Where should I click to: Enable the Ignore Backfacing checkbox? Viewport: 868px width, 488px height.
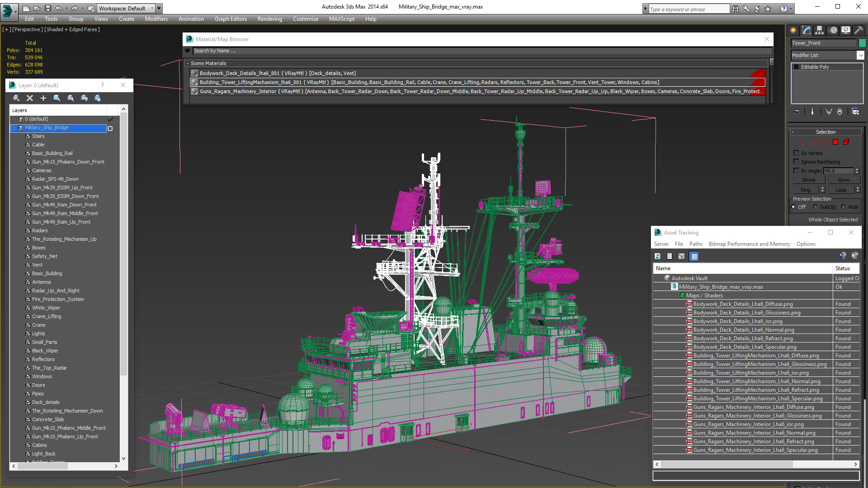pyautogui.click(x=797, y=161)
